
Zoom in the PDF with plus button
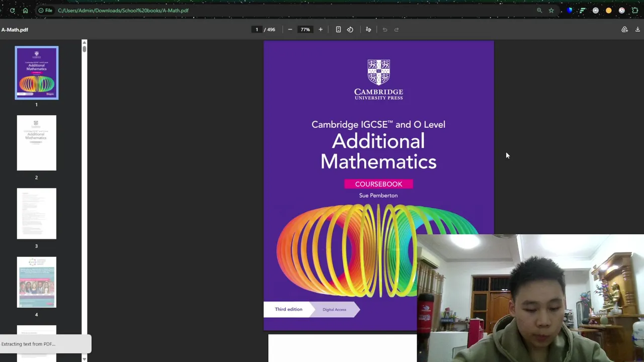pyautogui.click(x=320, y=30)
